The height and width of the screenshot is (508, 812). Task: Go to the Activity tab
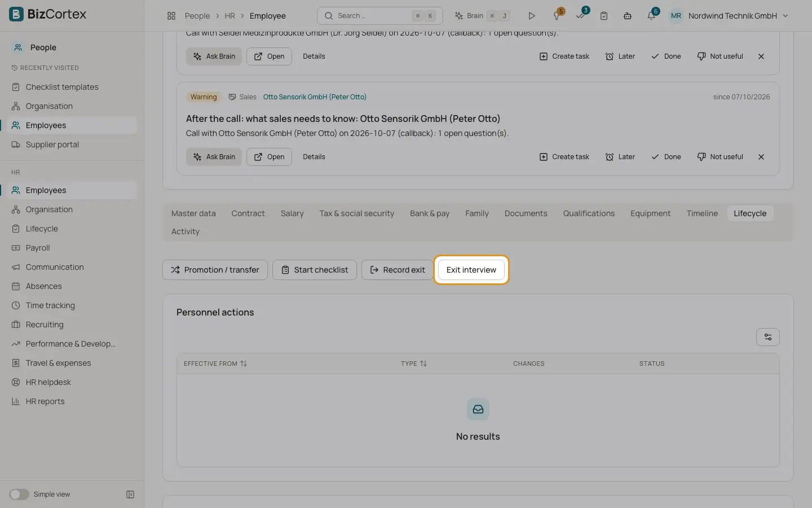[x=186, y=231]
